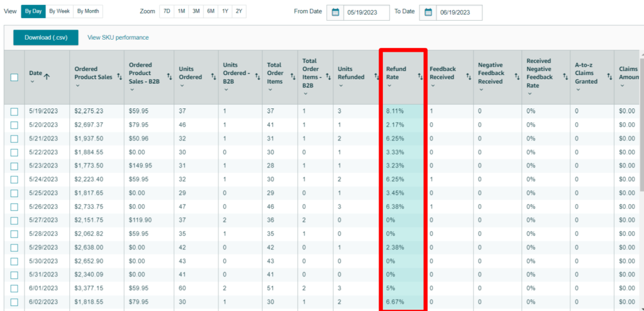
Task: Check the select-all header checkbox
Action: (14, 77)
